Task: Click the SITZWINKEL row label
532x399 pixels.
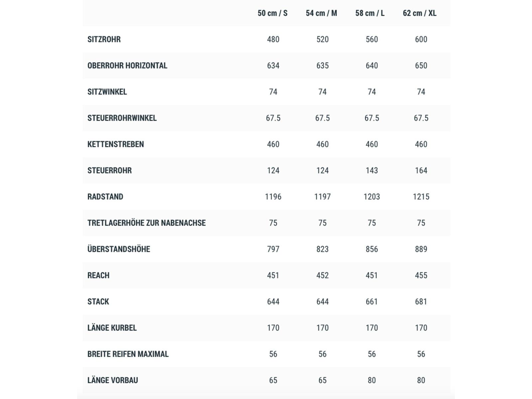Action: [x=107, y=92]
